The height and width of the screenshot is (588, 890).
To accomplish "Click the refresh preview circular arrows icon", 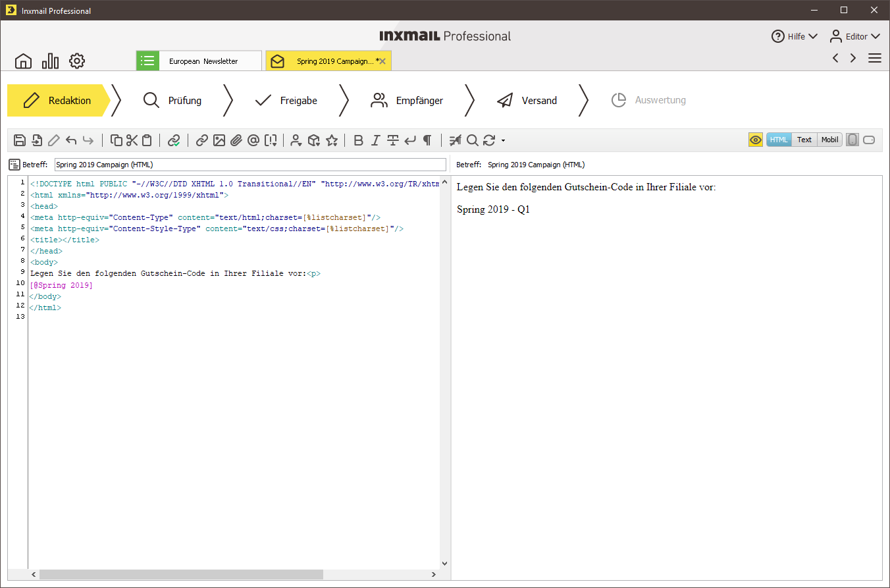I will [489, 140].
